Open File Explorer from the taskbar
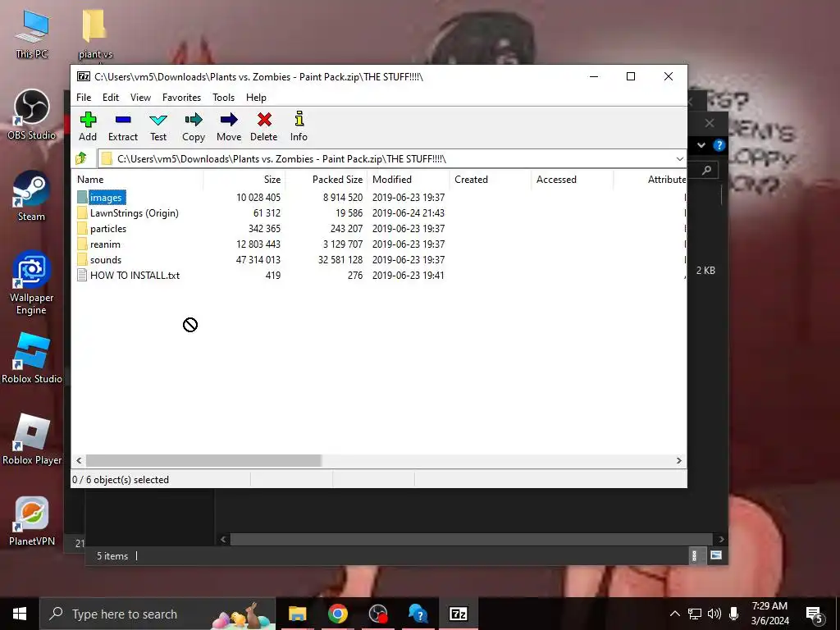This screenshot has height=630, width=840. click(x=297, y=614)
